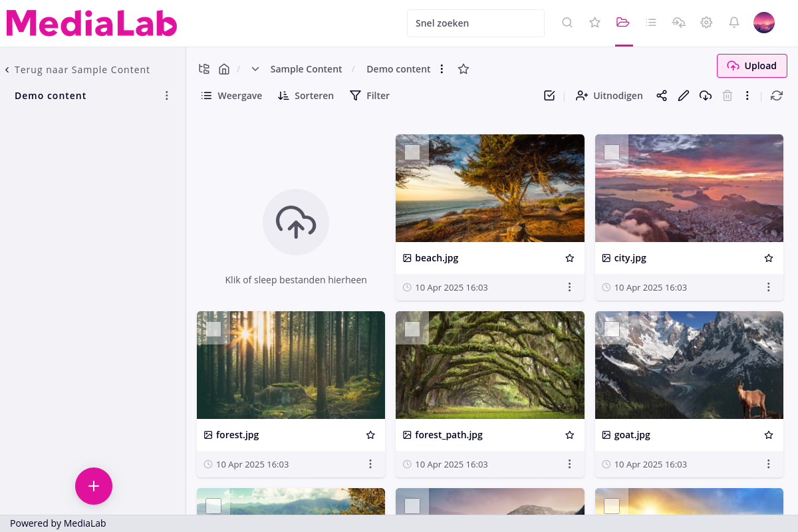Open city.jpg three-dot options menu
The height and width of the screenshot is (532, 798).
[x=769, y=287]
